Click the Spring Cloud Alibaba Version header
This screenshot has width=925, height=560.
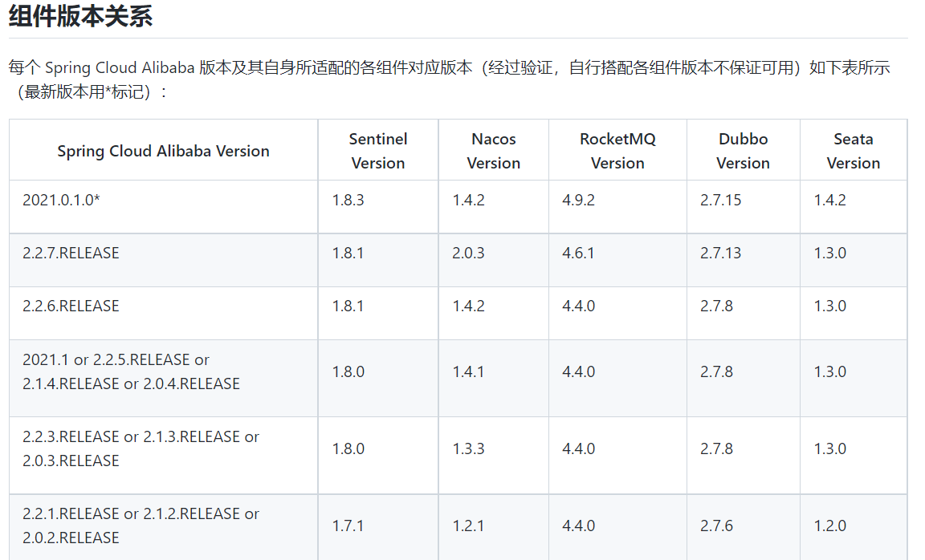(x=164, y=151)
